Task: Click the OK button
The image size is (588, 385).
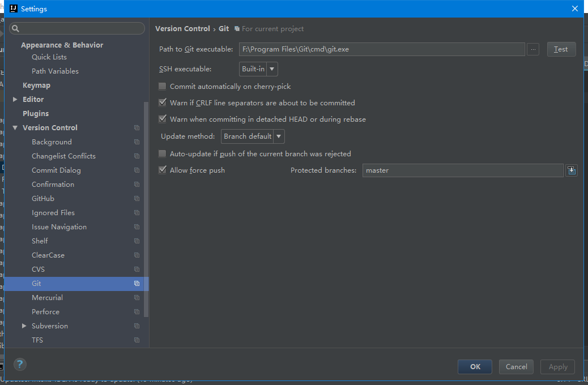Action: 475,367
